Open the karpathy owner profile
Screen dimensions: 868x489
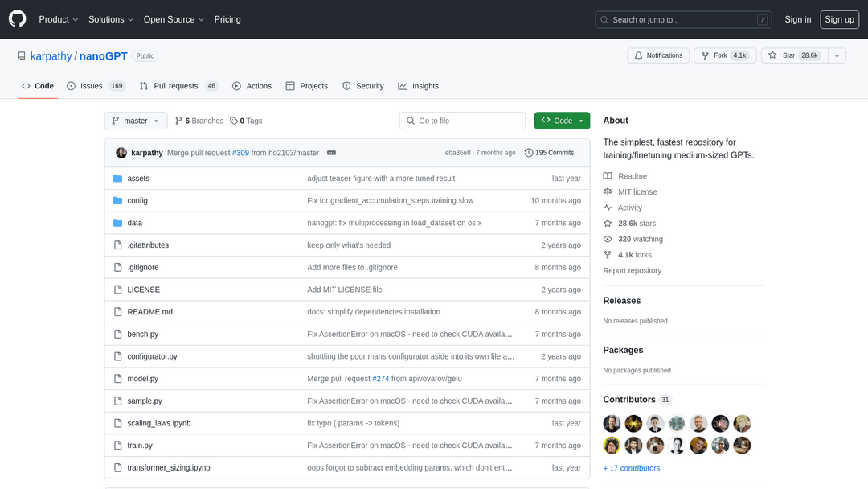(x=51, y=56)
